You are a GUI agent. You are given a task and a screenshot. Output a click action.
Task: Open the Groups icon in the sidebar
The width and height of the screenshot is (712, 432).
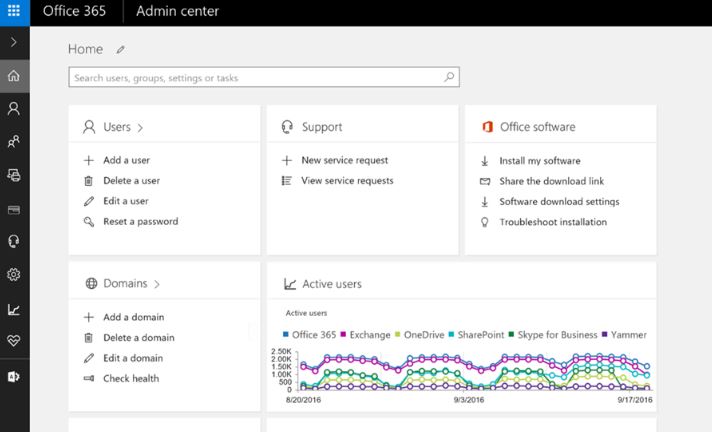(14, 142)
